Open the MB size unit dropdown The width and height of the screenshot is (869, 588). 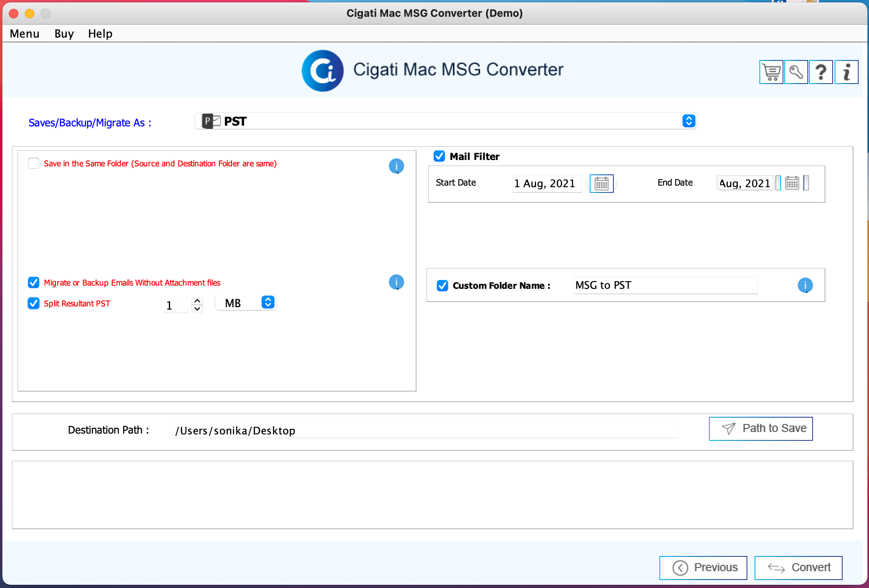coord(246,303)
